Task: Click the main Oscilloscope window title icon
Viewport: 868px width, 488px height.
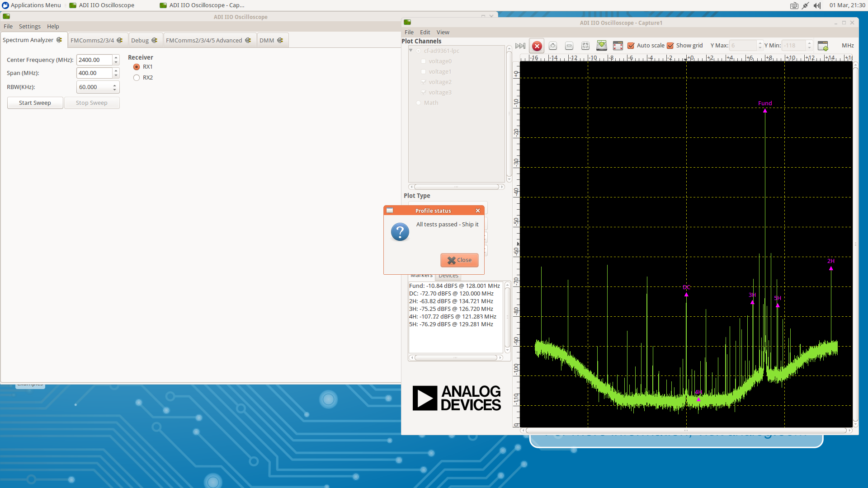Action: tap(6, 16)
